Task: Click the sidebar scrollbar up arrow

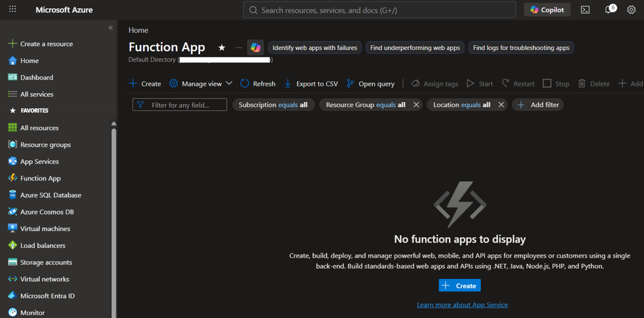Action: (x=114, y=123)
